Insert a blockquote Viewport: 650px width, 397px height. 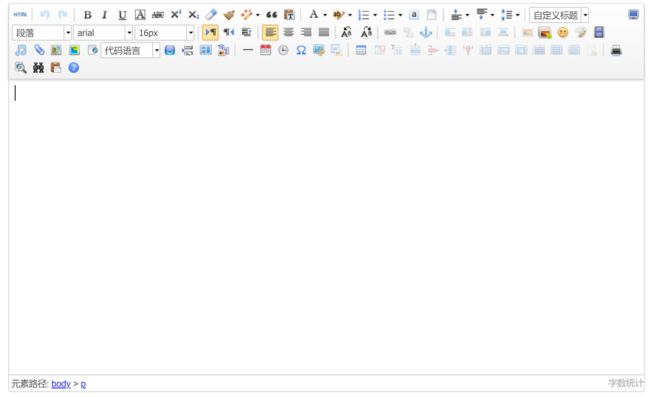point(272,15)
